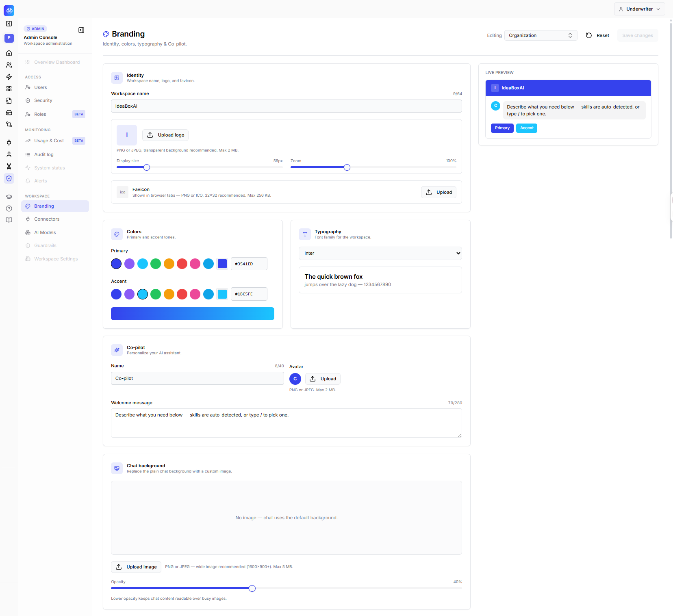Click the Zoom slider handle
The image size is (673, 616).
tap(347, 167)
